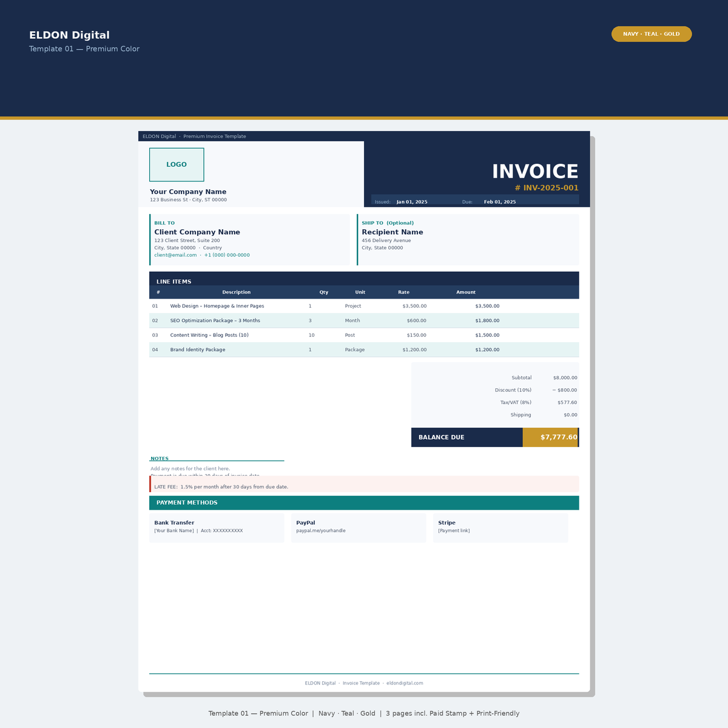Click the [Payment link] placeholder

454,531
